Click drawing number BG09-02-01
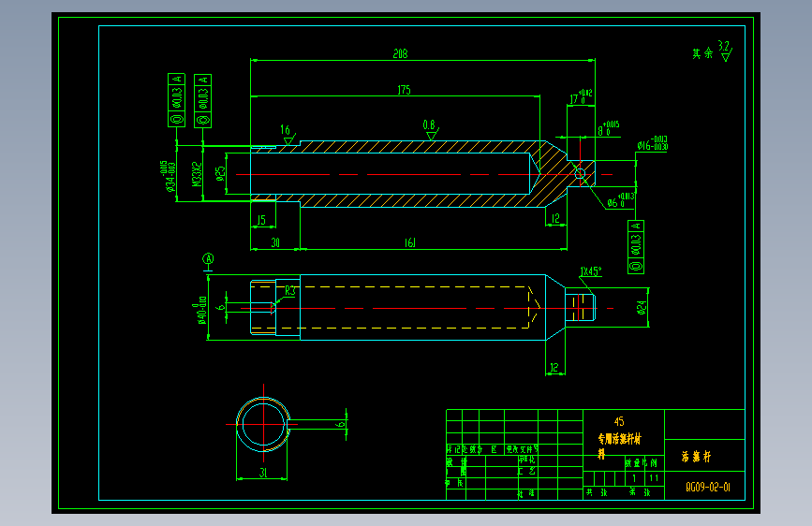 point(708,488)
